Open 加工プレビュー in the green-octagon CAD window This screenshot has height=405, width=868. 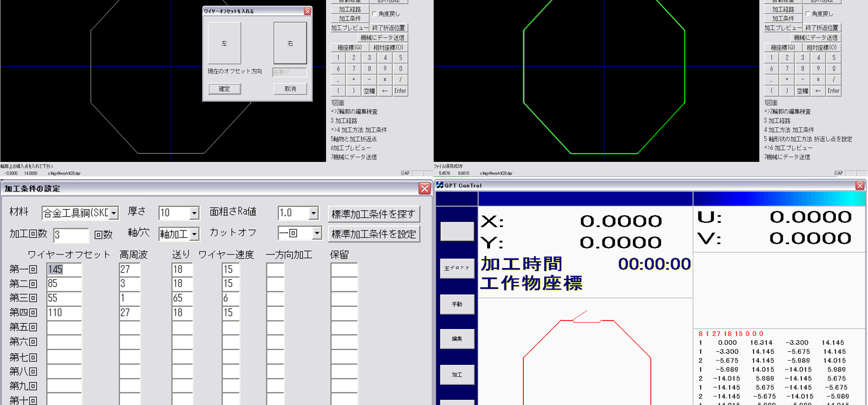[x=783, y=28]
